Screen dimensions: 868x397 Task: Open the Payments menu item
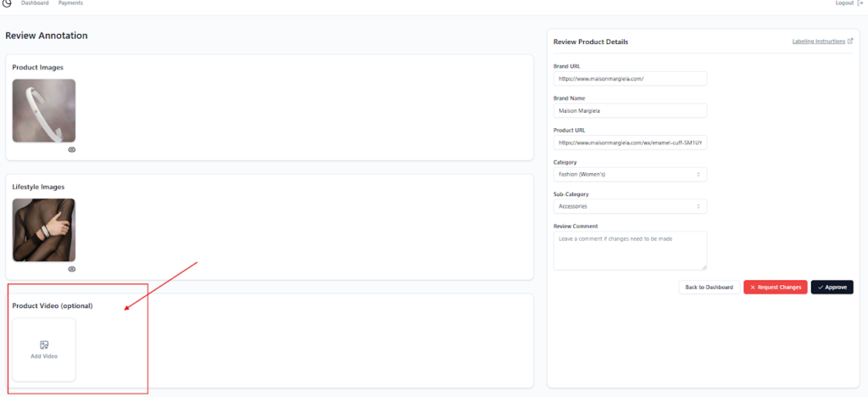click(70, 3)
